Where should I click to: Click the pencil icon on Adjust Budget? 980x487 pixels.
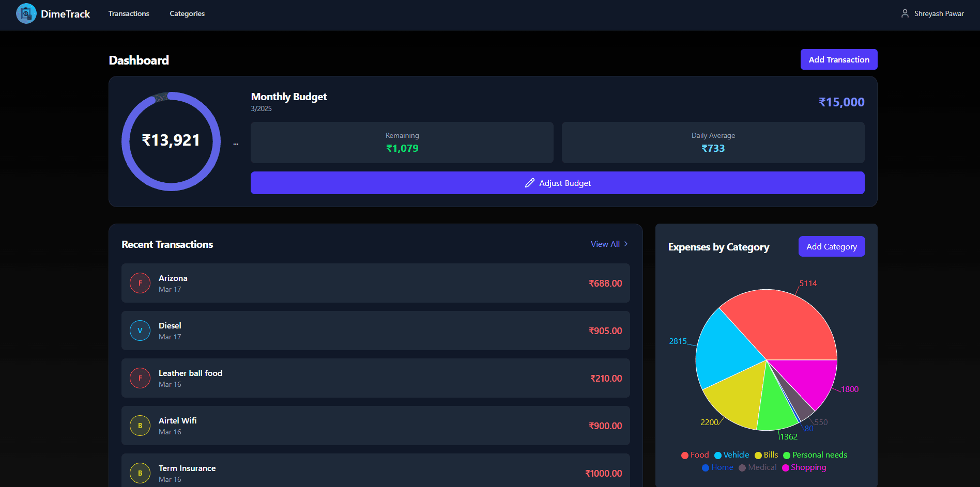pyautogui.click(x=529, y=183)
